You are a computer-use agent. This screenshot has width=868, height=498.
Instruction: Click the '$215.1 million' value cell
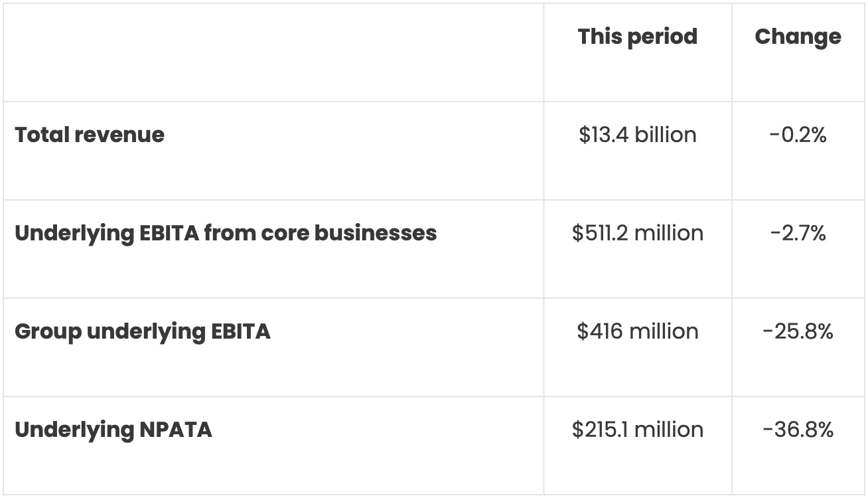tap(637, 430)
